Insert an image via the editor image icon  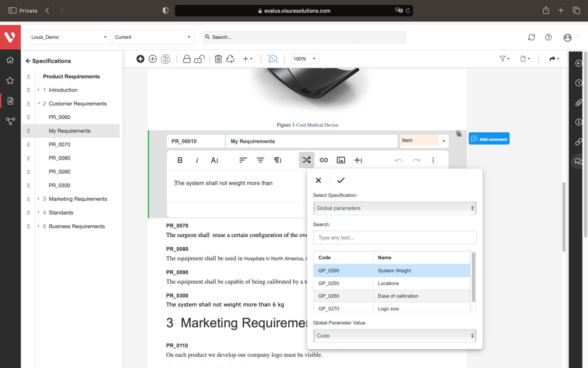pos(341,160)
